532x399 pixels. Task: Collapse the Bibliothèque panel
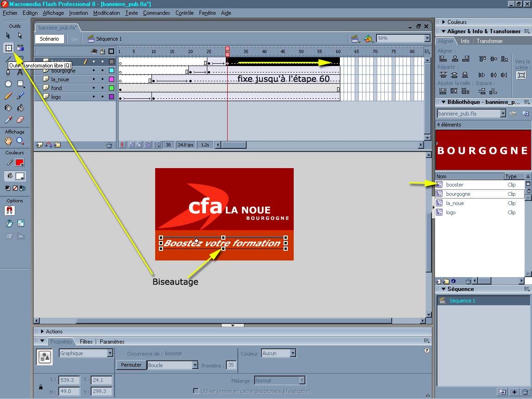(x=443, y=102)
